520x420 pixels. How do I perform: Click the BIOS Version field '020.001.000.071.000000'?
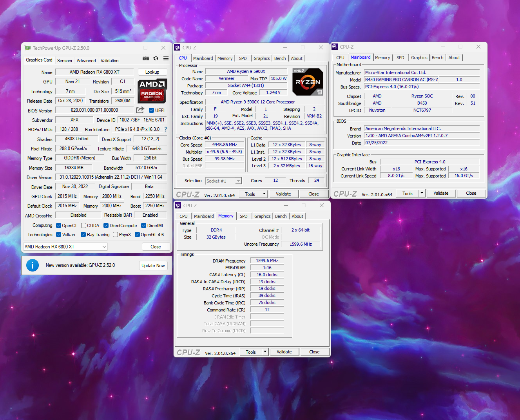(94, 110)
